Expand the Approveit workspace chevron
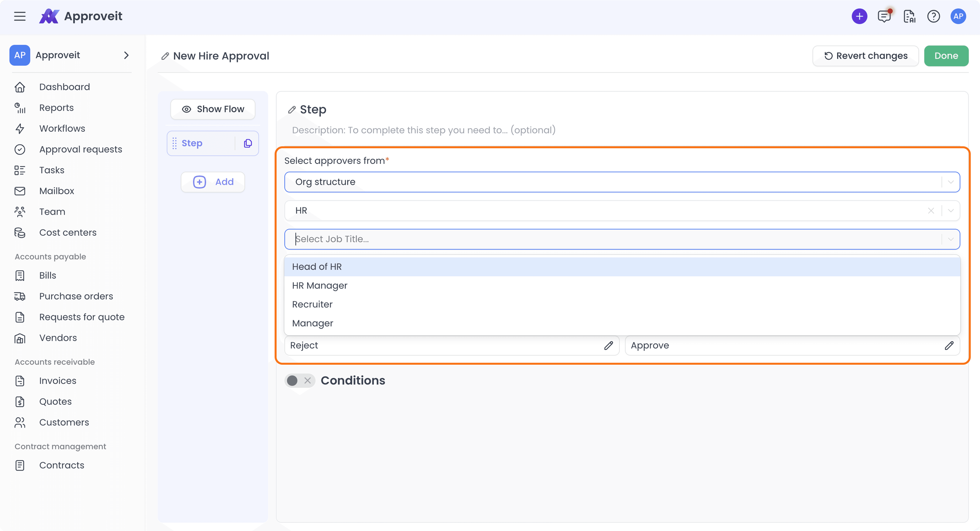Viewport: 980px width, 531px height. click(126, 55)
